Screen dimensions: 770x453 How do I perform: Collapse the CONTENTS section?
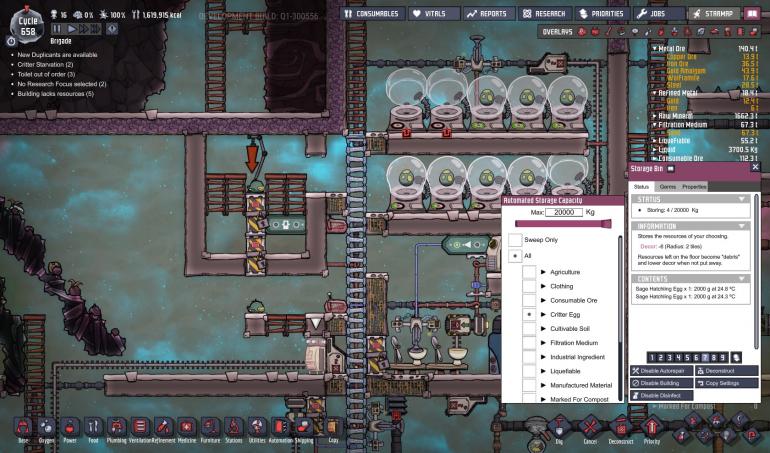[742, 279]
